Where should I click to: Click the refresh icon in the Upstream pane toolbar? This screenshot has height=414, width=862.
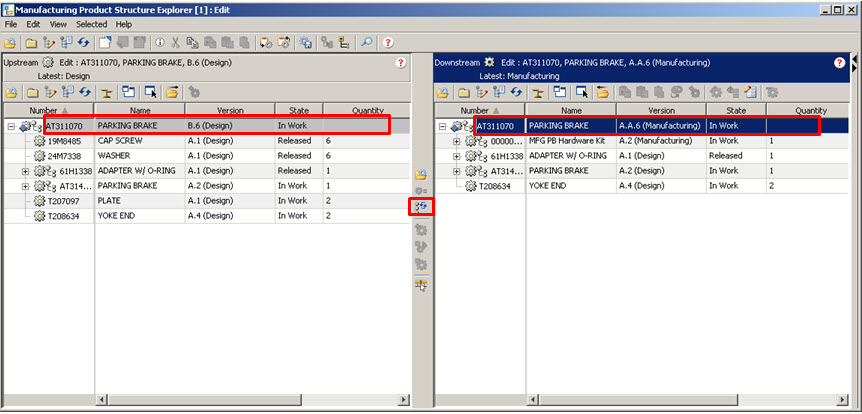[x=85, y=92]
